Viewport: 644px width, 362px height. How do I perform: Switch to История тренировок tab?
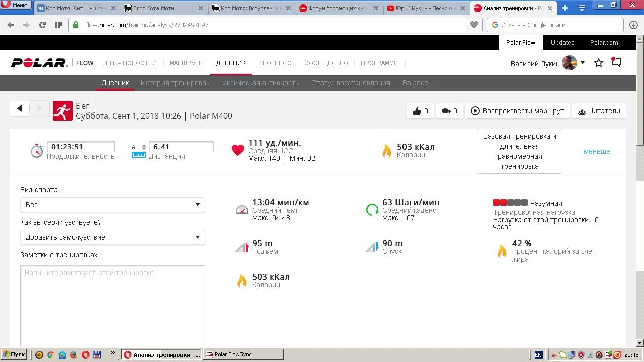coord(175,83)
